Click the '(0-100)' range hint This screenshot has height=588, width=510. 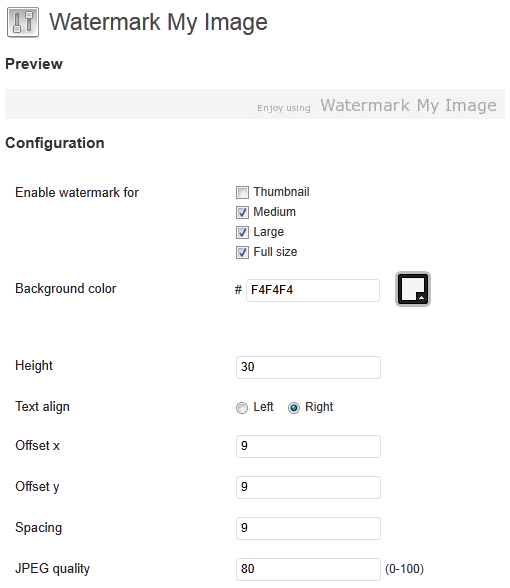(404, 569)
